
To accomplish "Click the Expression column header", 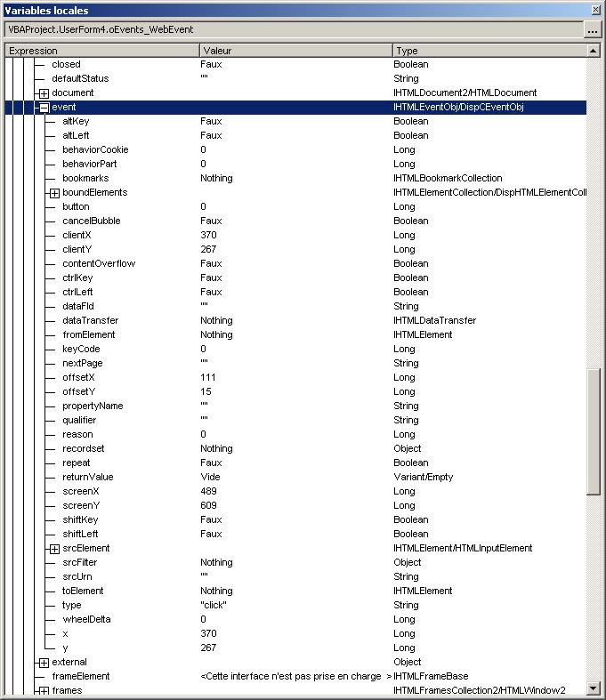I will pyautogui.click(x=101, y=51).
